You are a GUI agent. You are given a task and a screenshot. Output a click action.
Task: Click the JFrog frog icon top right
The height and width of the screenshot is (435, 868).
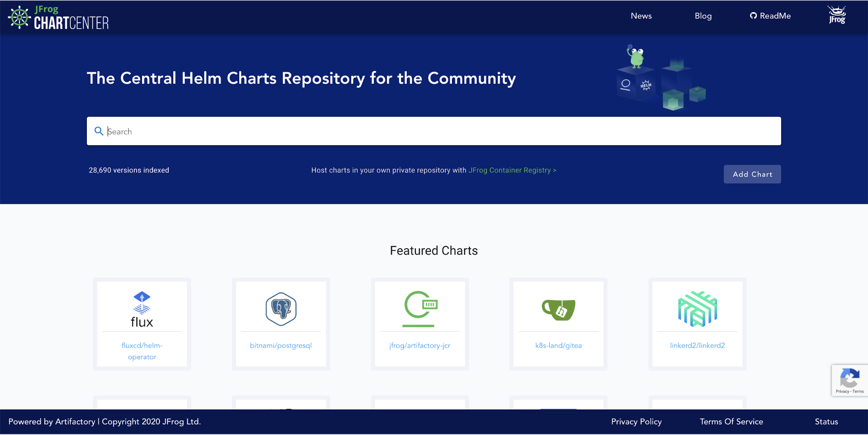click(836, 16)
